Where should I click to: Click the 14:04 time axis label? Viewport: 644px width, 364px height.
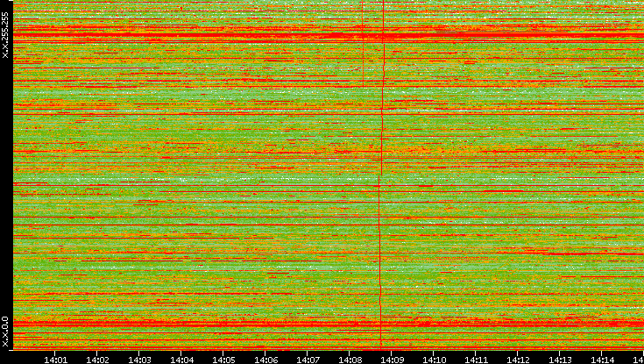pos(181,360)
